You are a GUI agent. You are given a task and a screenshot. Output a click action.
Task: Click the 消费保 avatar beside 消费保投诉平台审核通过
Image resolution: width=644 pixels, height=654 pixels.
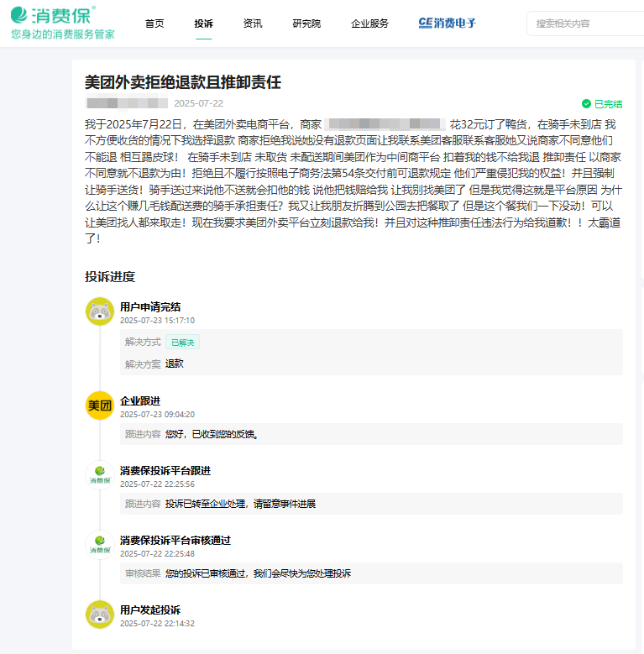100,544
